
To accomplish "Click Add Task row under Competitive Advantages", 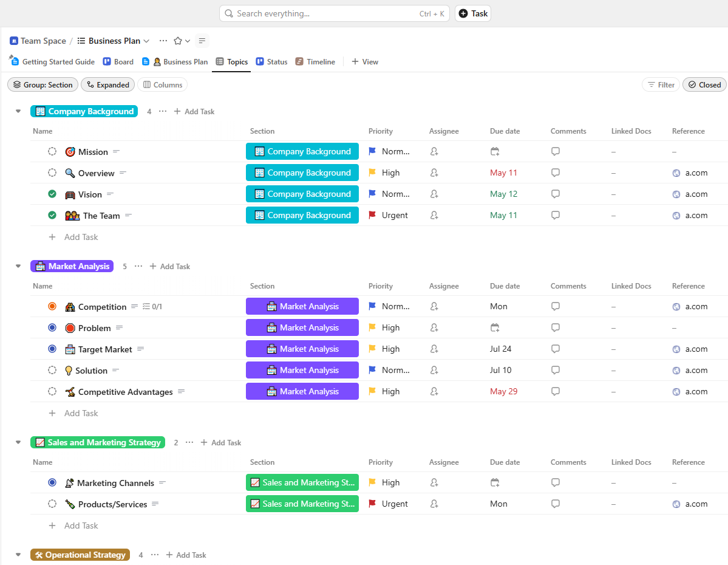I will tap(81, 413).
